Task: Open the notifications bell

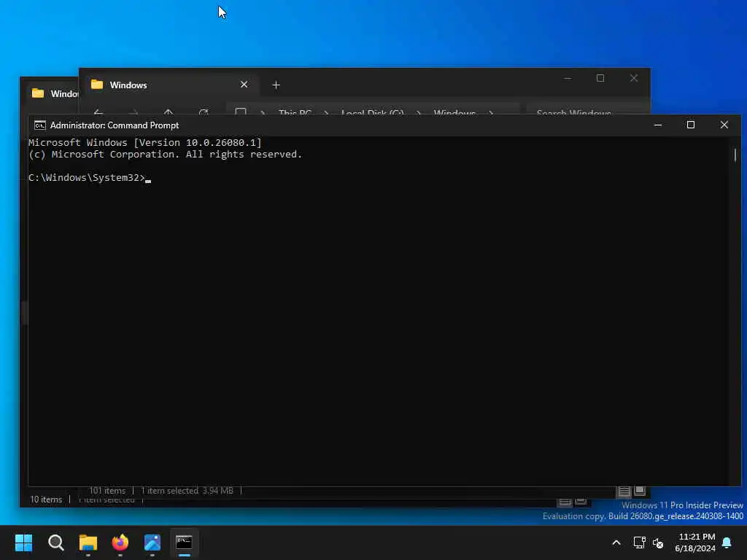Action: click(x=727, y=542)
